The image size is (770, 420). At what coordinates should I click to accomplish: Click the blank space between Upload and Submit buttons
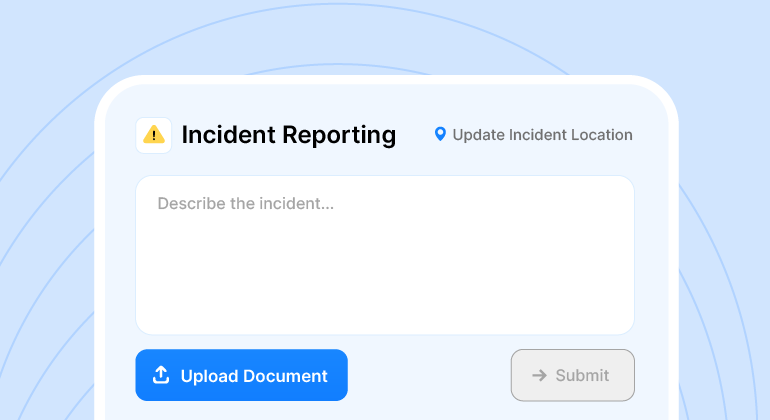430,375
